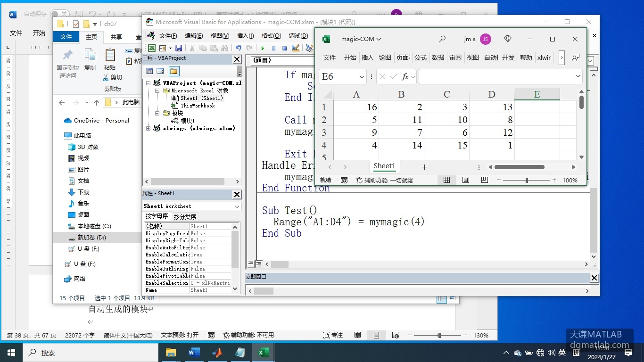The image size is (644, 362).
Task: Collapse the Microsoft Excel 对象 folder
Action: [157, 90]
